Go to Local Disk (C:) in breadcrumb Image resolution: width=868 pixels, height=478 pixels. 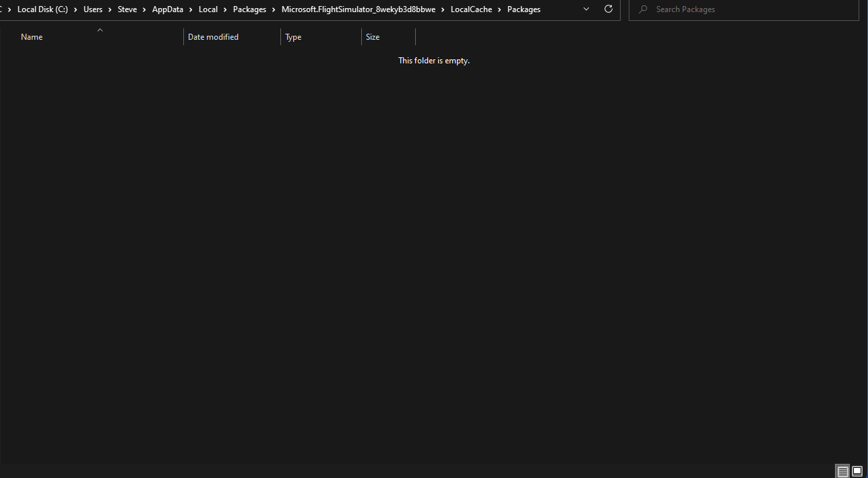(42, 9)
